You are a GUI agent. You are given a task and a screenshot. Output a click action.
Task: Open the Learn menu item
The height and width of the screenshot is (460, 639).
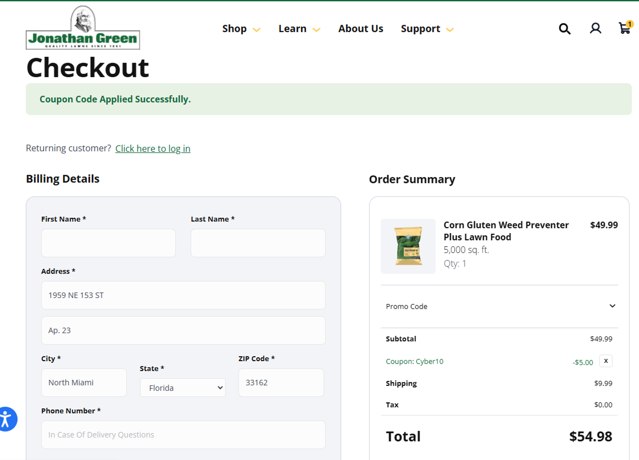point(292,29)
